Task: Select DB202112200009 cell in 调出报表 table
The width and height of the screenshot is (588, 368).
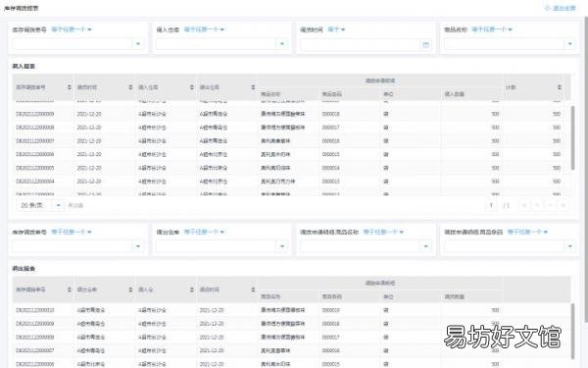Action: pyautogui.click(x=35, y=324)
